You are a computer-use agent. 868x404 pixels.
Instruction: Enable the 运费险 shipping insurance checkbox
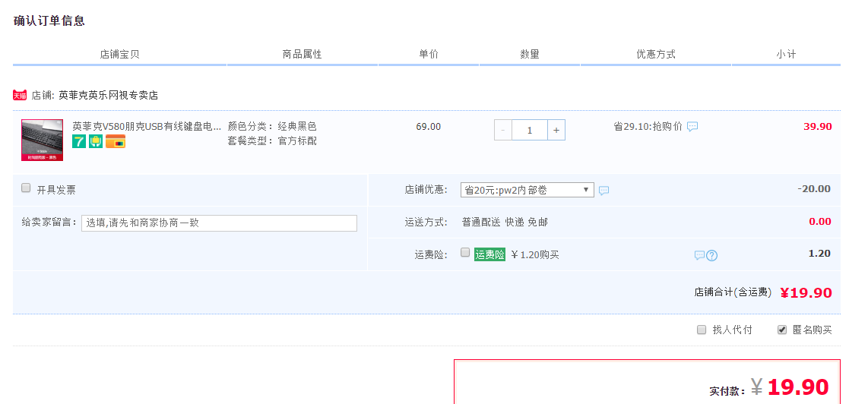[465, 252]
